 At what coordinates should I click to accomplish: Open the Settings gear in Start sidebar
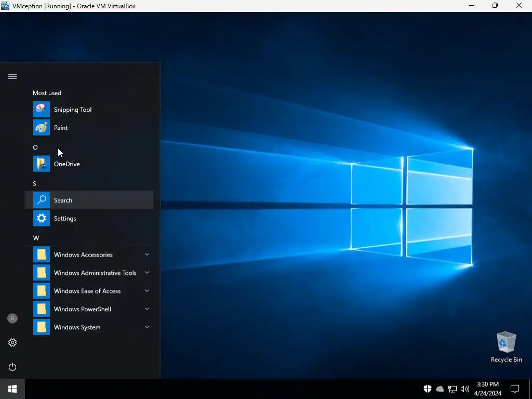[x=12, y=343]
